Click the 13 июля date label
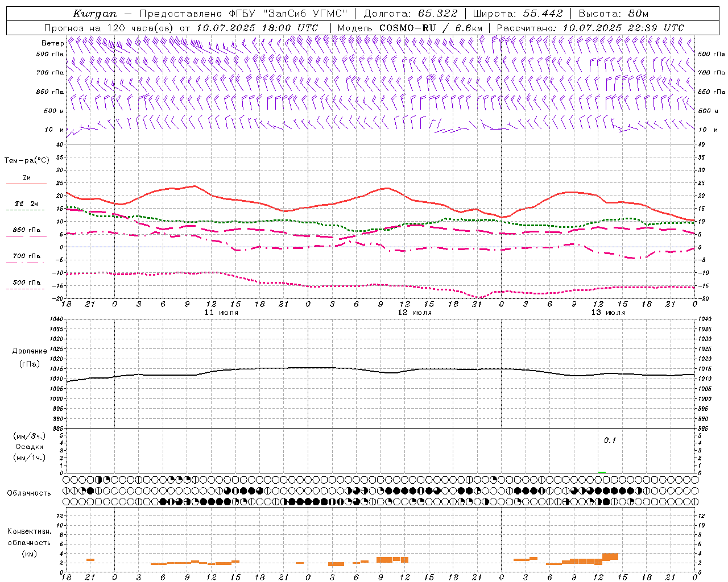 click(608, 313)
